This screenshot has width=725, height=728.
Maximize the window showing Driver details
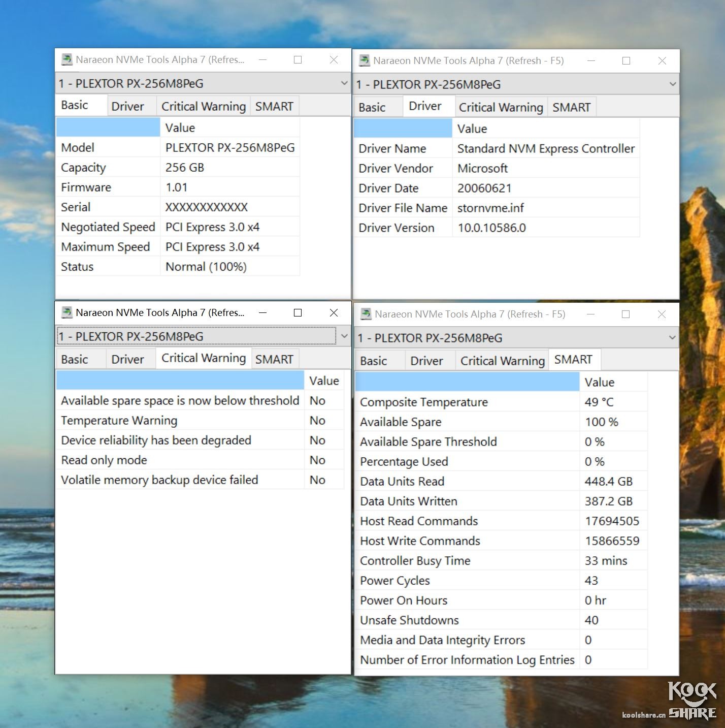(627, 60)
